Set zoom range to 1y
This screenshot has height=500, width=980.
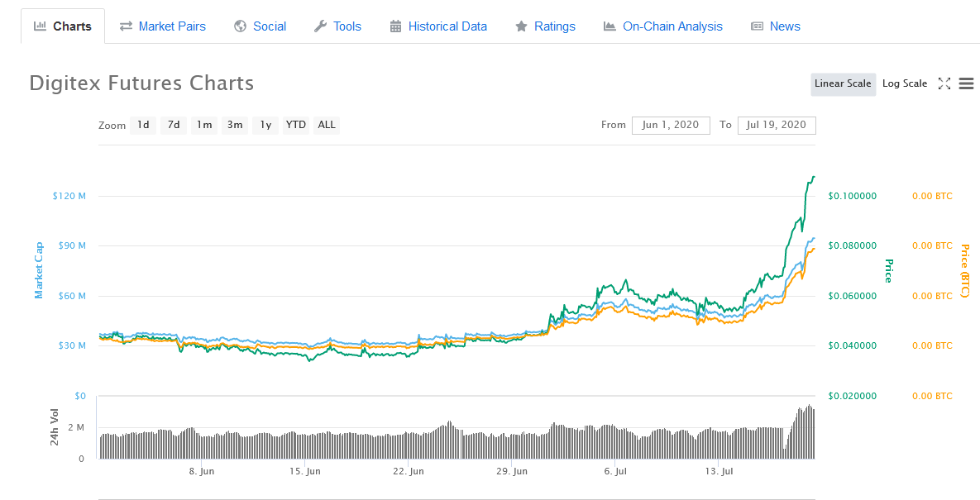point(265,125)
